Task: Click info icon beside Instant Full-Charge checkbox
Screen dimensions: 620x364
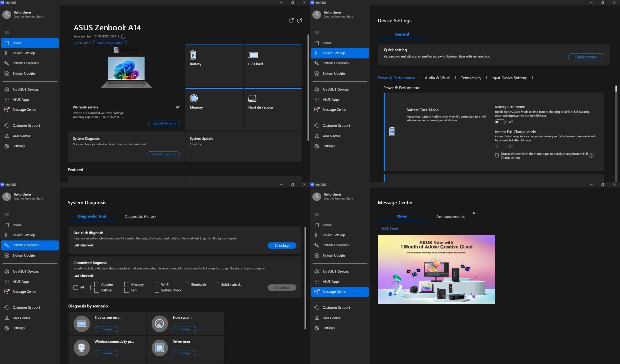Action: tap(591, 155)
